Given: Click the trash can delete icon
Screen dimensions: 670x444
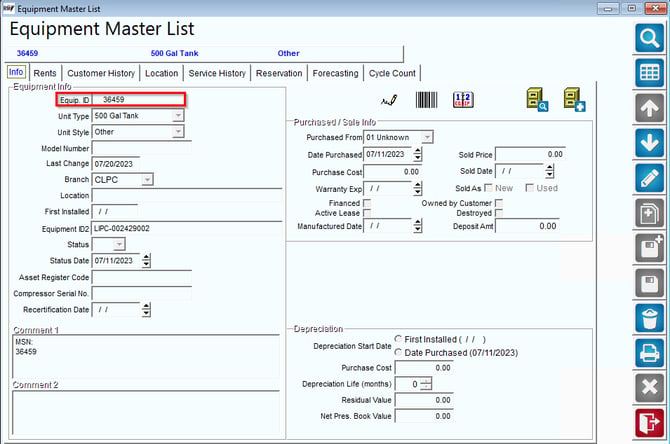Looking at the screenshot, I should click(x=649, y=318).
